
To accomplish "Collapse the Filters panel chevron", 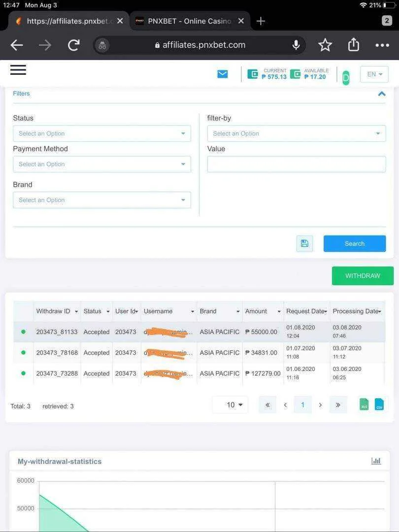I will tap(382, 94).
